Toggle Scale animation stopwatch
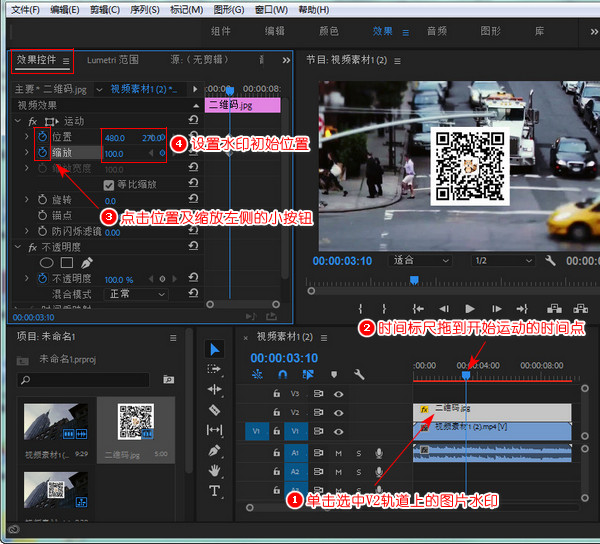600x544 pixels. coord(42,152)
